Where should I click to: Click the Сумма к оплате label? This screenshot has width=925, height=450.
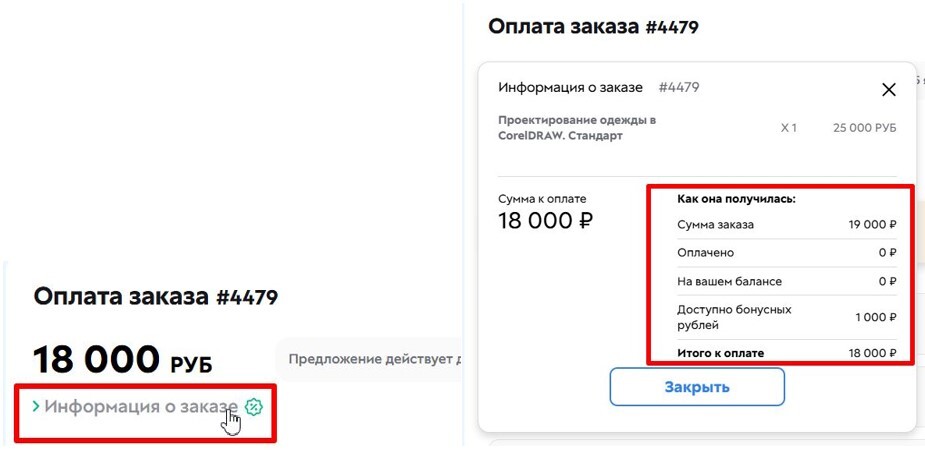point(542,198)
